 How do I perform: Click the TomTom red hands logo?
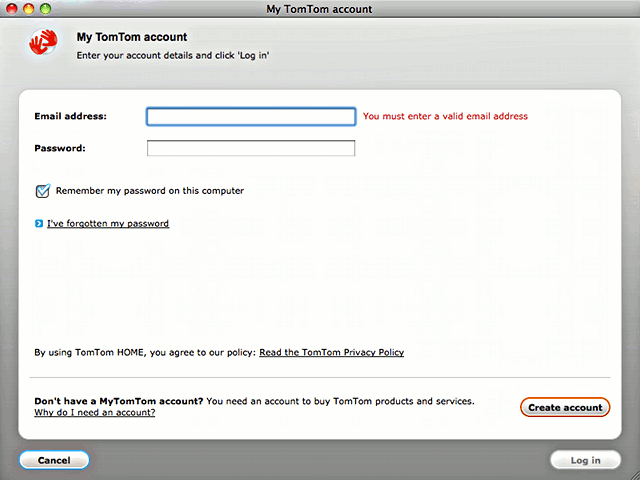click(42, 43)
